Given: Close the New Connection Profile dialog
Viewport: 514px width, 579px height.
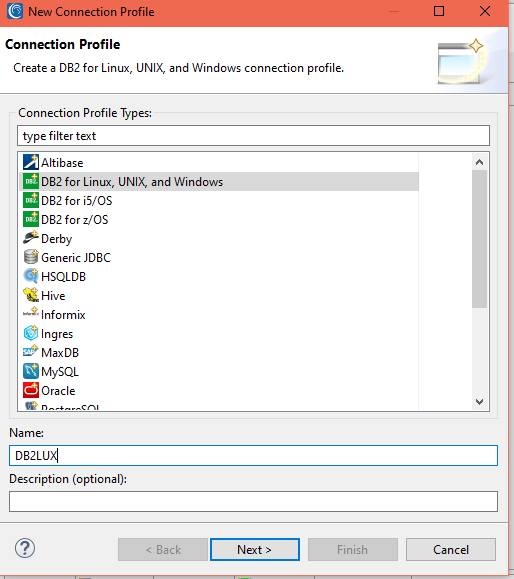Looking at the screenshot, I should tap(485, 11).
